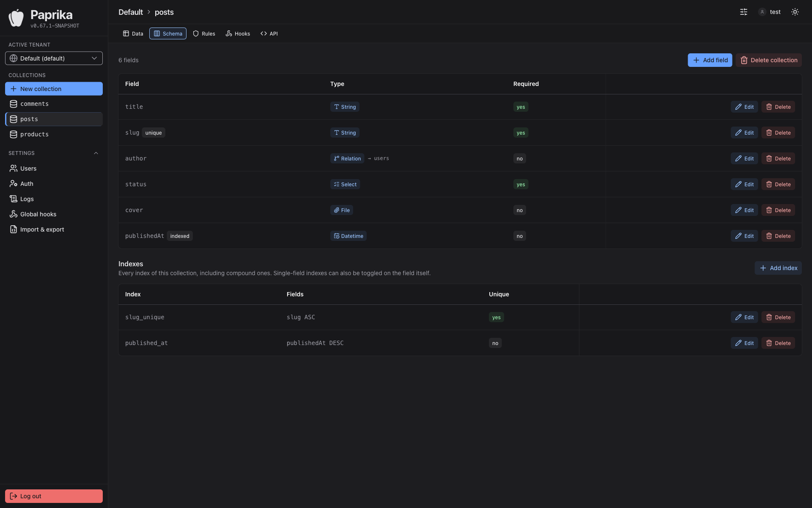
Task: Edit the slug_unique index
Action: pos(744,317)
